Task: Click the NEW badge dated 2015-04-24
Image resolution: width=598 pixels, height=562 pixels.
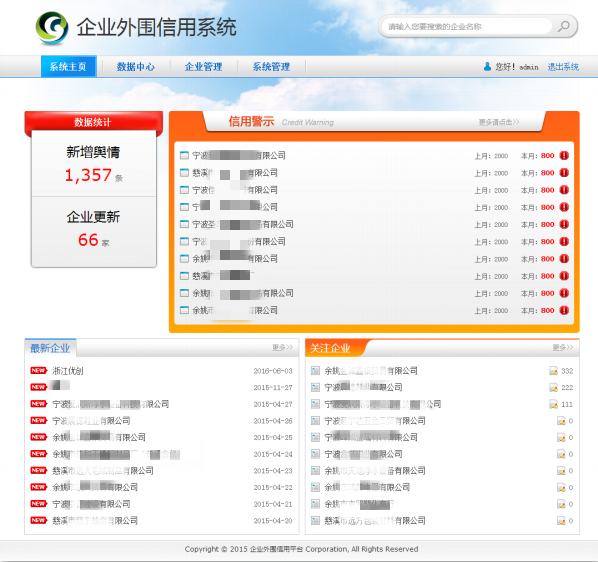Action: click(x=39, y=454)
